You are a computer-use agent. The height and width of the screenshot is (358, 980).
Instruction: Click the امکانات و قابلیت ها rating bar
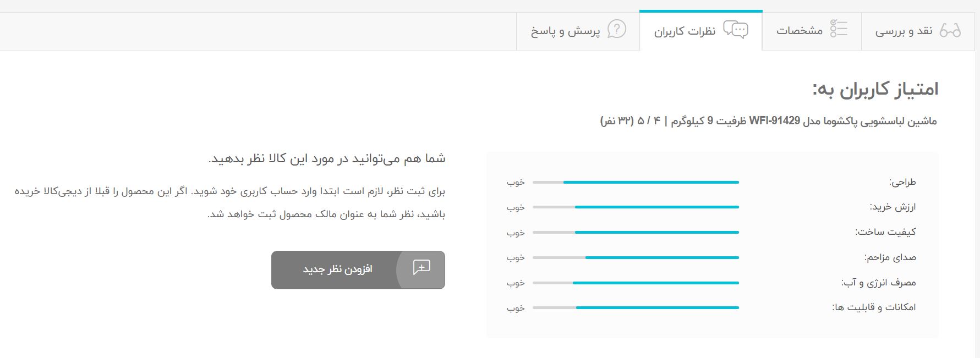point(636,307)
